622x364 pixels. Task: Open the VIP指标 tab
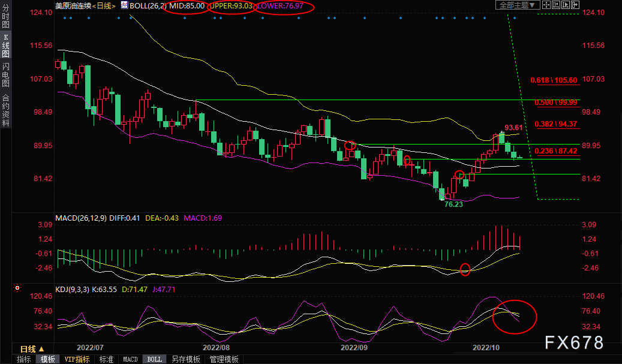[77, 359]
